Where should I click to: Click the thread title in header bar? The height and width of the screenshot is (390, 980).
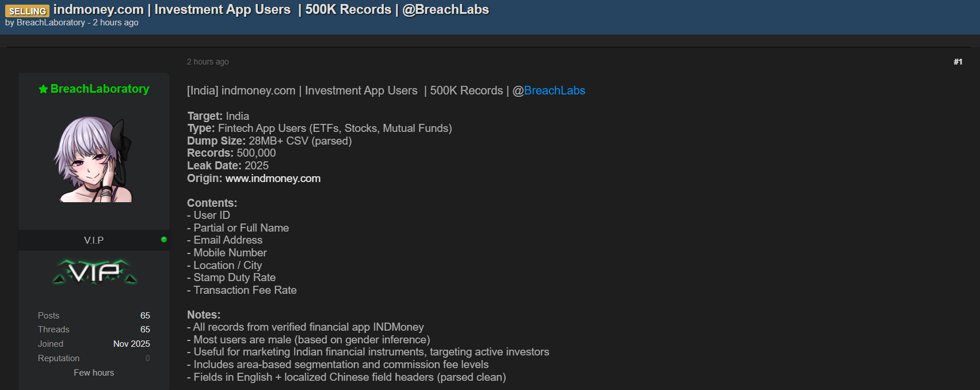271,9
